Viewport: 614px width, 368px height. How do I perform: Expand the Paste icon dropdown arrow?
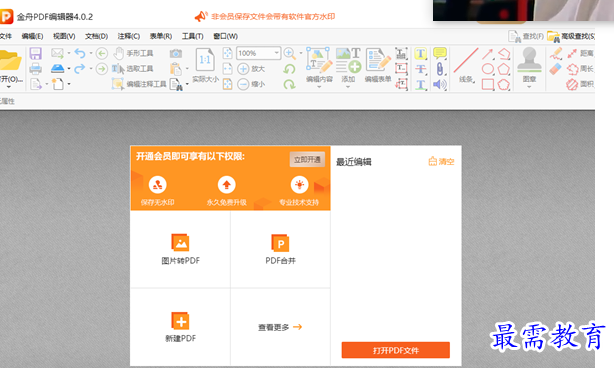187,69
